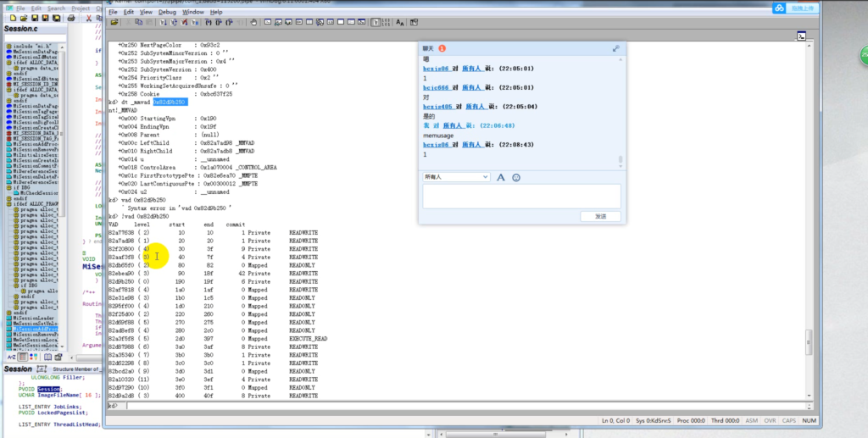
Task: Toggle Source mode off (101) button
Action: pyautogui.click(x=386, y=22)
